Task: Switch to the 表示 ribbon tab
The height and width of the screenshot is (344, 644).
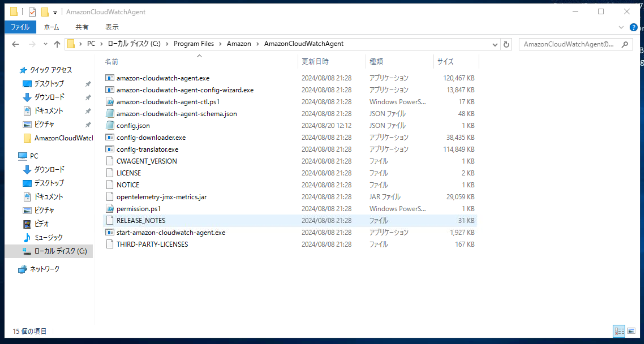Action: point(112,27)
